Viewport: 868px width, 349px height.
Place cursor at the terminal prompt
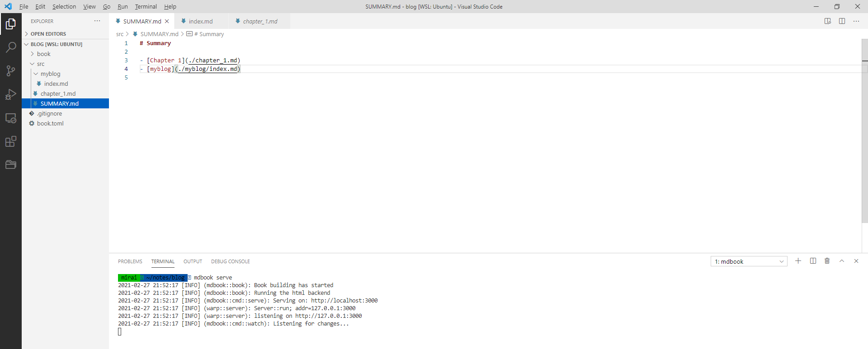(x=119, y=332)
